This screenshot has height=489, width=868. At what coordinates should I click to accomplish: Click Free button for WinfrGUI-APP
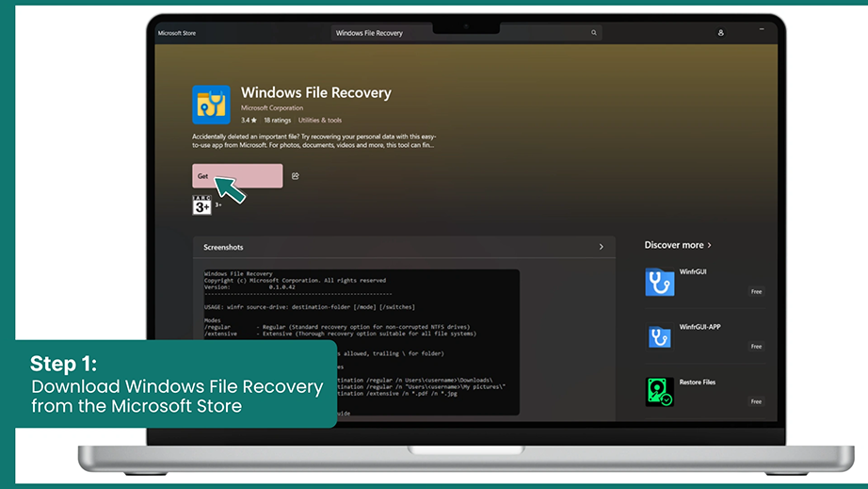pyautogui.click(x=756, y=346)
